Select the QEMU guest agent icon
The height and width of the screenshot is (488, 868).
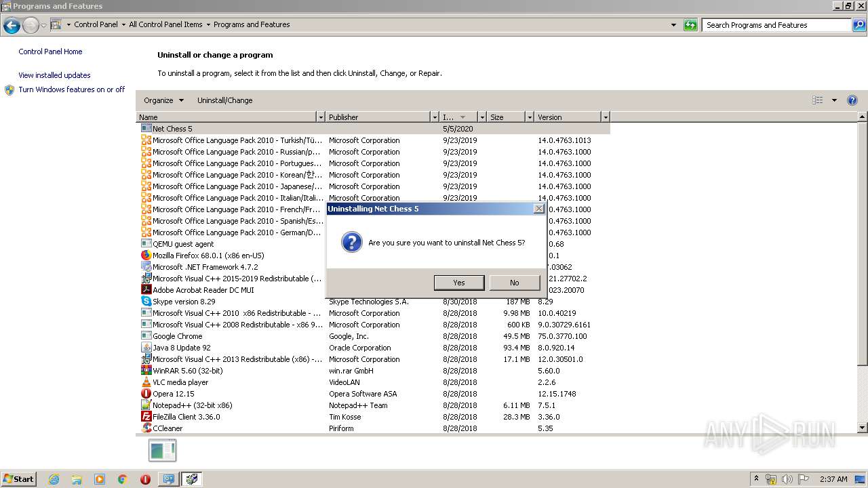coord(146,244)
